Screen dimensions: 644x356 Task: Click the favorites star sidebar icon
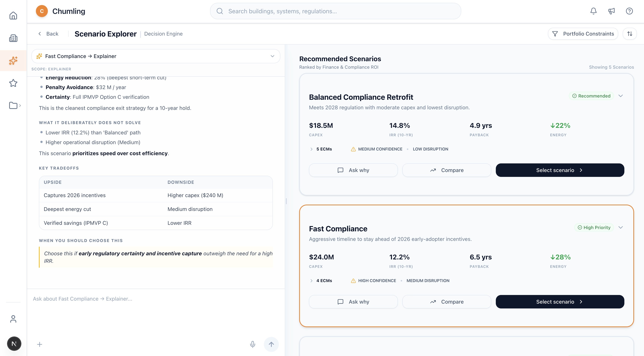[13, 83]
